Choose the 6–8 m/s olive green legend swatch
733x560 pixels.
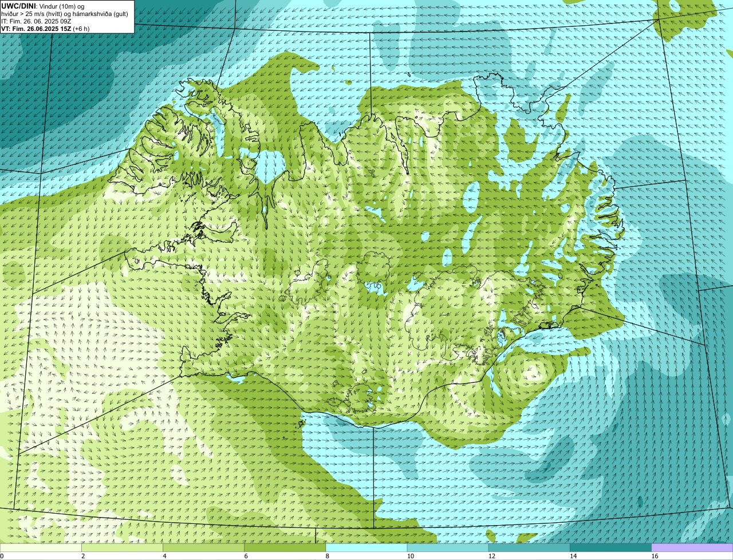pyautogui.click(x=285, y=547)
